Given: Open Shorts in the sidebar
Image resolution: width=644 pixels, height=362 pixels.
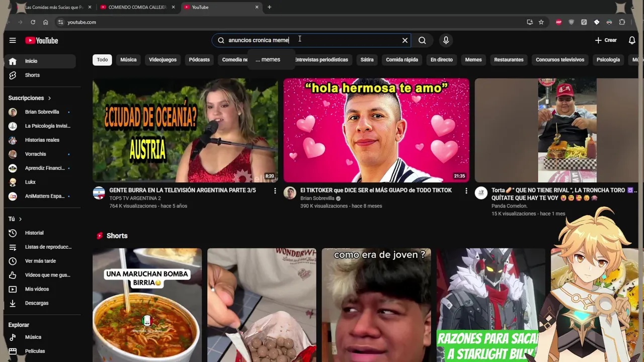Looking at the screenshot, I should [x=41, y=75].
